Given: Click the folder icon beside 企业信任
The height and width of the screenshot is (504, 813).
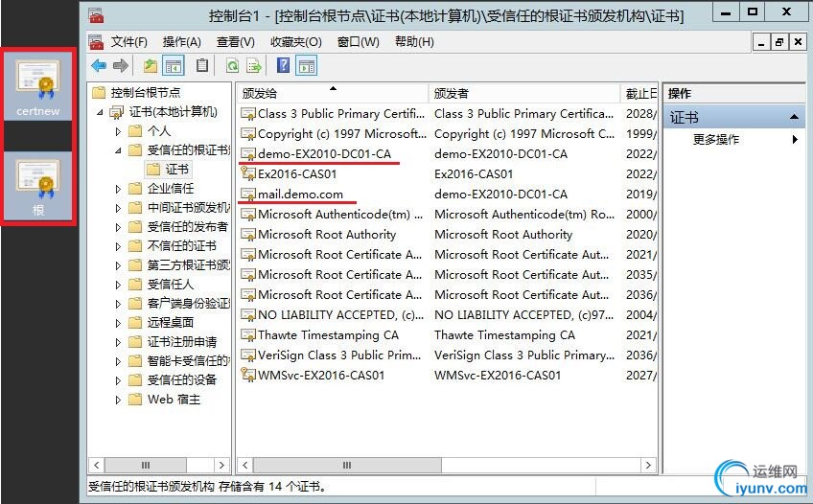Looking at the screenshot, I should (x=135, y=188).
